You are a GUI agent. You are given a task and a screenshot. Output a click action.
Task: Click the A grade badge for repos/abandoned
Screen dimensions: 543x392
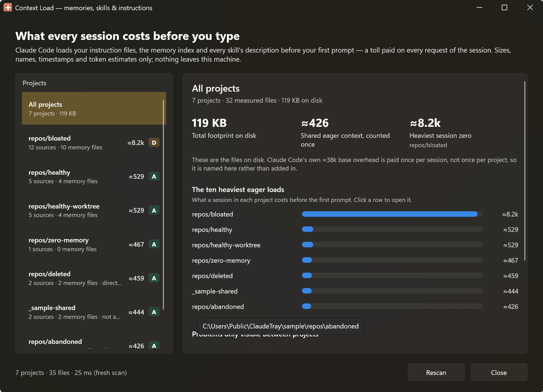(x=154, y=346)
